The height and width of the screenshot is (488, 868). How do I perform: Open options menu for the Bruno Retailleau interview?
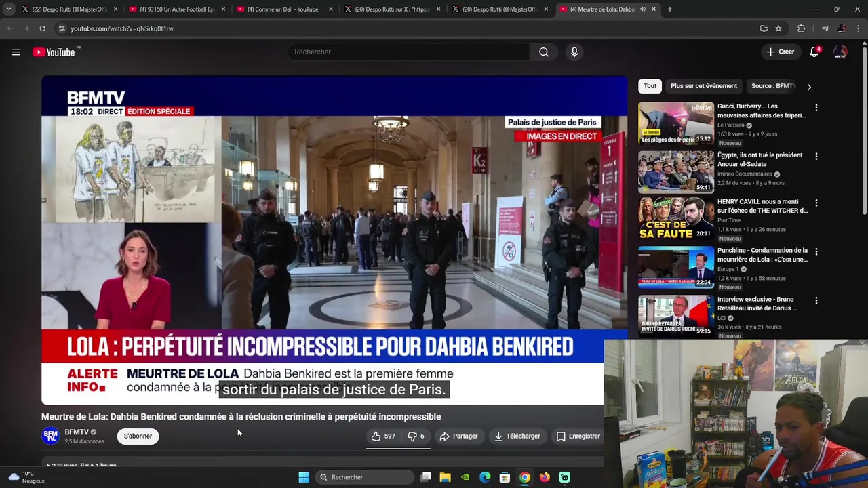[816, 300]
